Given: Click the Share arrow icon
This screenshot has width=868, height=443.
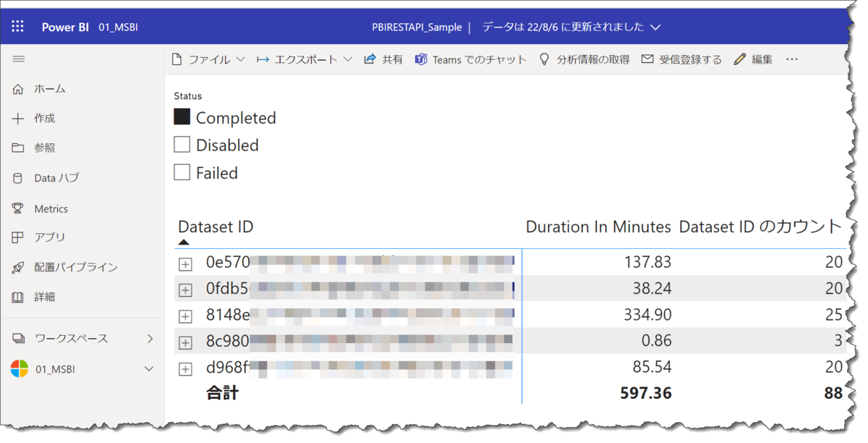Looking at the screenshot, I should [x=370, y=59].
